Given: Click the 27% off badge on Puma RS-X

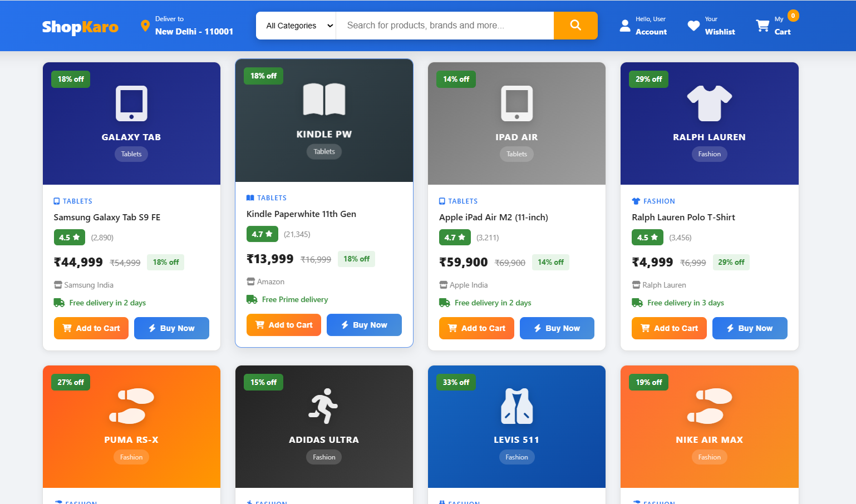Looking at the screenshot, I should 71,382.
